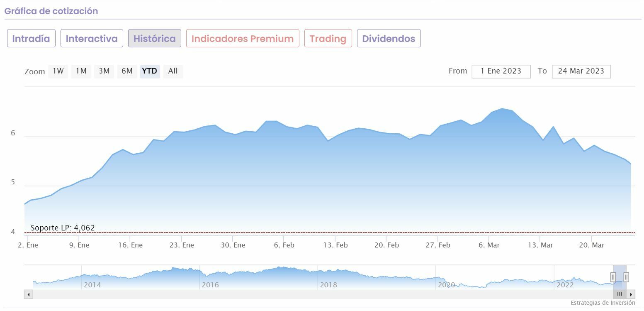The width and height of the screenshot is (644, 311).
Task: Show All historical data range
Action: click(x=173, y=71)
